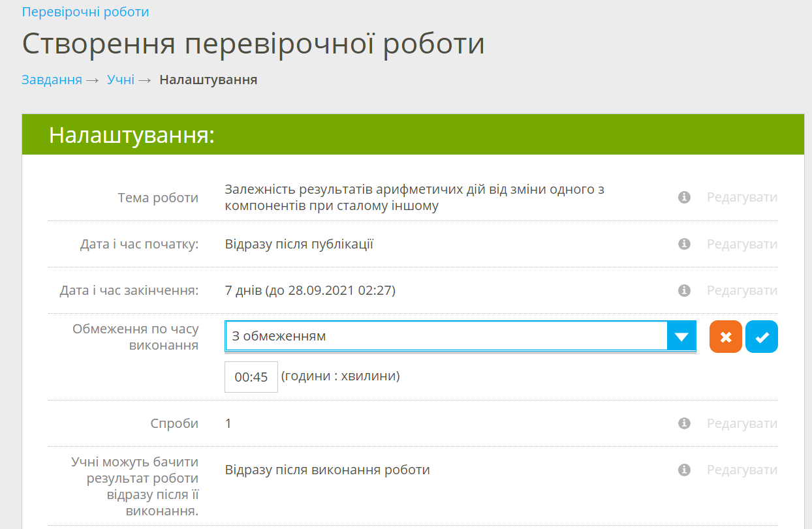Image resolution: width=812 pixels, height=529 pixels.
Task: Click info icon beside Тема роботи
Action: [684, 197]
